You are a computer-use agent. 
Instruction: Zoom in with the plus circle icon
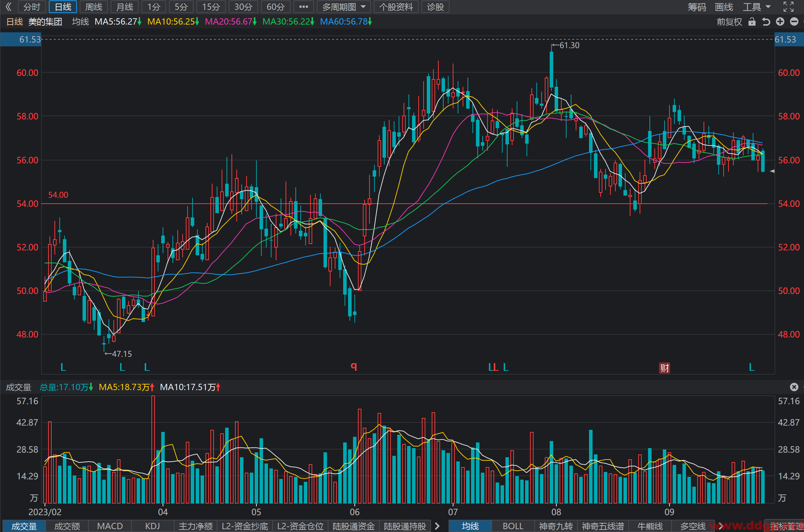pyautogui.click(x=780, y=22)
